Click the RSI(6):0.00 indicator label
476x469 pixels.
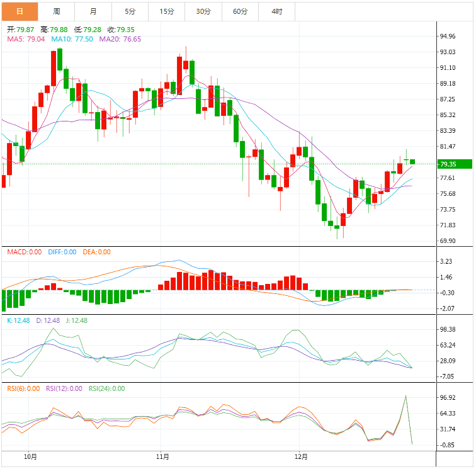tap(24, 388)
